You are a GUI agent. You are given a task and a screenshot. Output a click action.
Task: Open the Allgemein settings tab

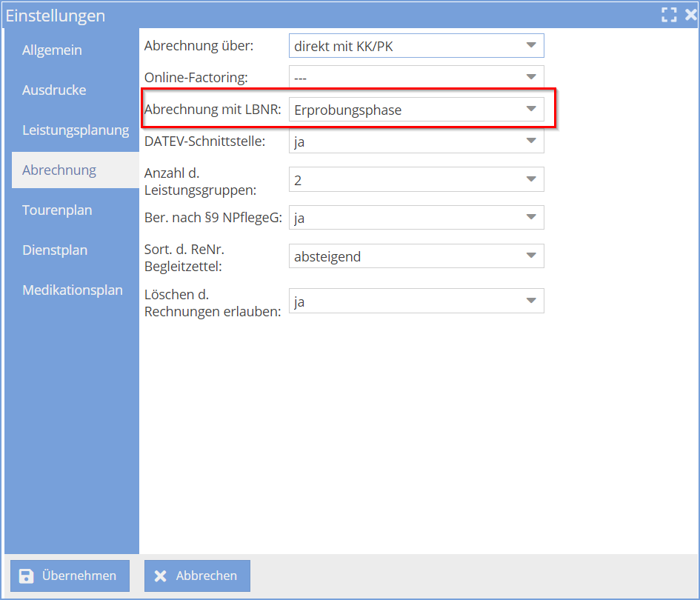(x=52, y=50)
